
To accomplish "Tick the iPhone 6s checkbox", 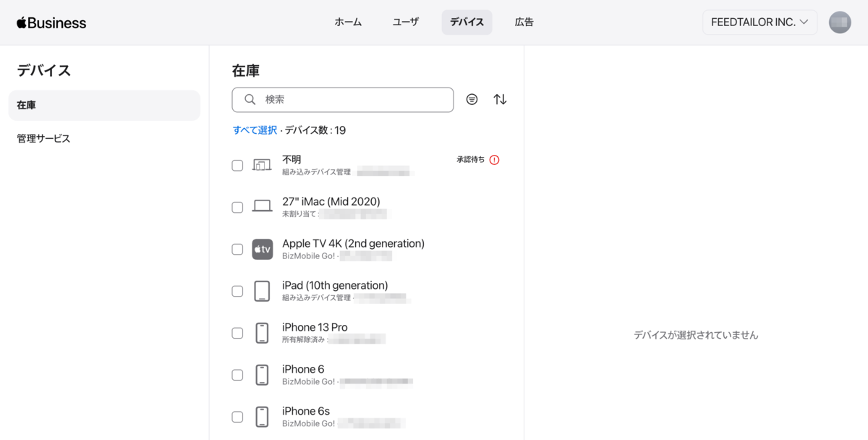I will tap(237, 417).
